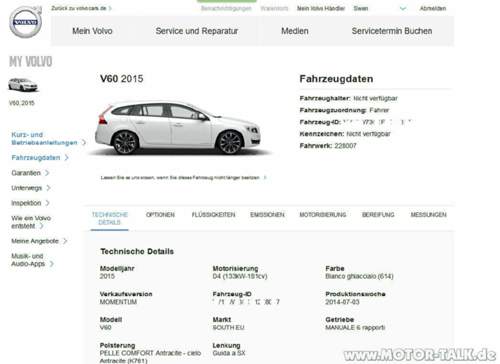Viewport: 500px width, 364px height.
Task: Click Motorisierung value D4 (133kW-181cv)
Action: [x=240, y=276]
